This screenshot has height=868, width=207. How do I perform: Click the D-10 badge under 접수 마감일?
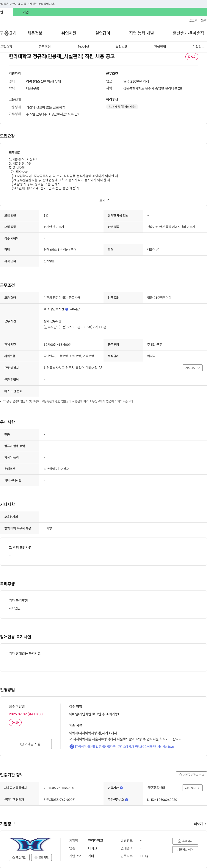15,722
